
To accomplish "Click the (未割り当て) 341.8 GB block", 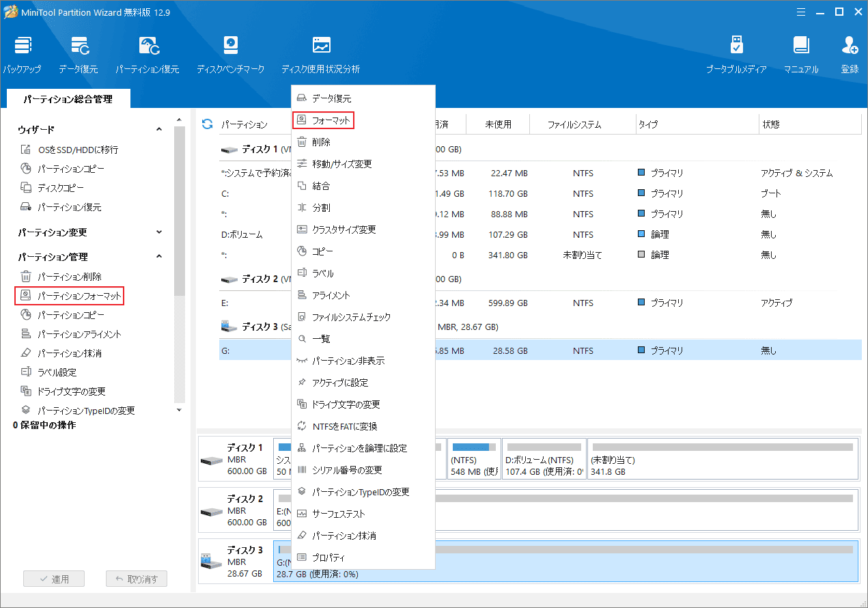I will (x=723, y=459).
